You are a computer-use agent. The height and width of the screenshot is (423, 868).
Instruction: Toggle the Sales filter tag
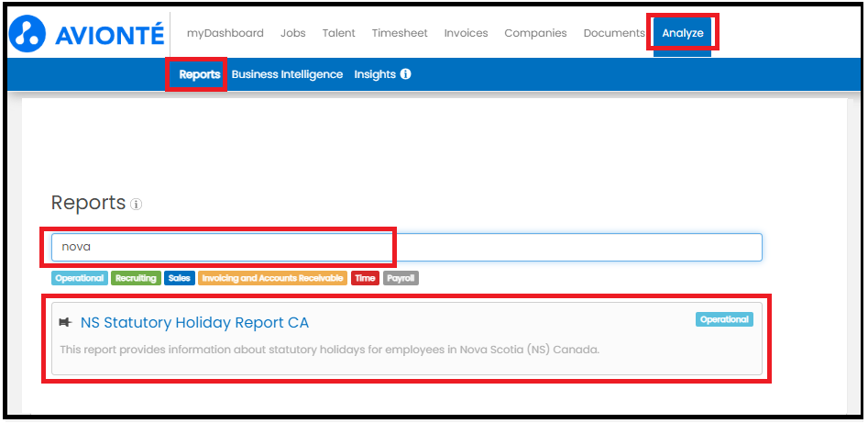click(x=180, y=278)
